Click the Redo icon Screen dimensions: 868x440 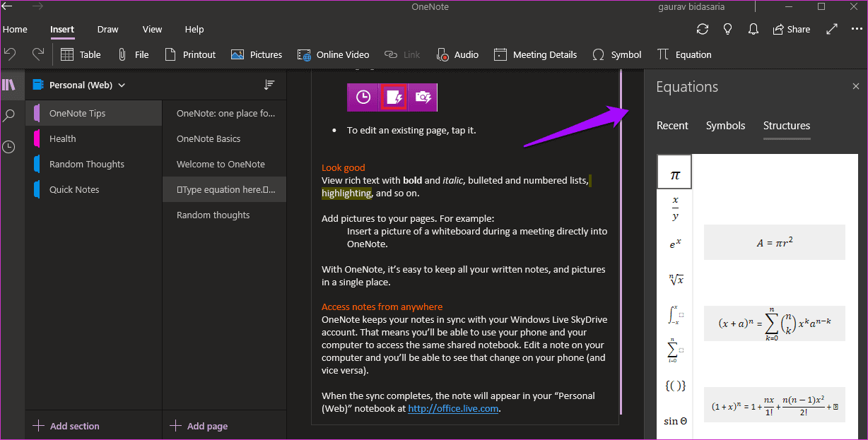click(38, 54)
